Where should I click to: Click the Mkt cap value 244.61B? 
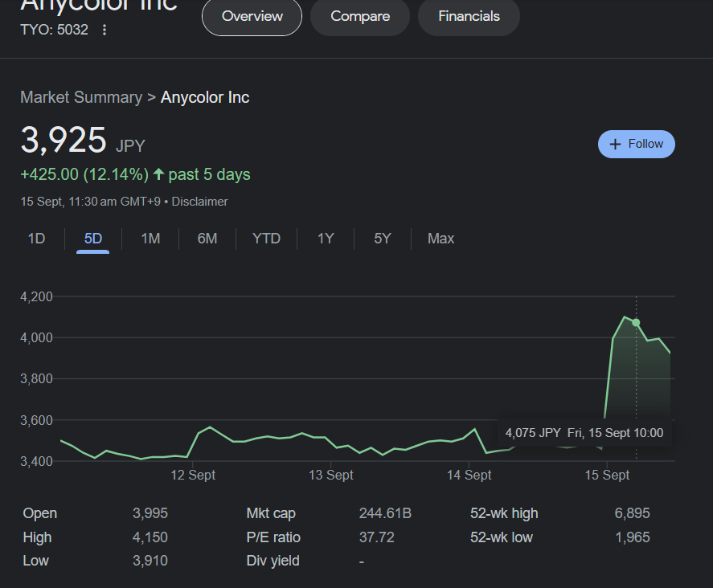385,513
